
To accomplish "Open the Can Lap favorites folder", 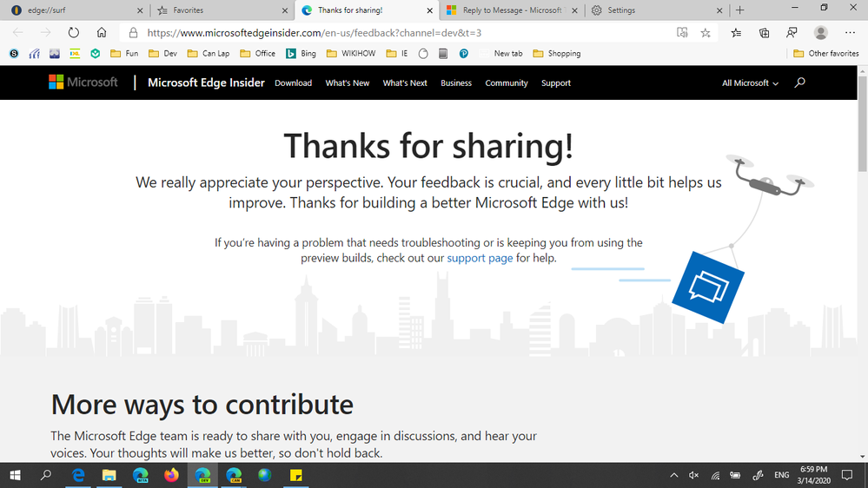I will click(x=209, y=54).
